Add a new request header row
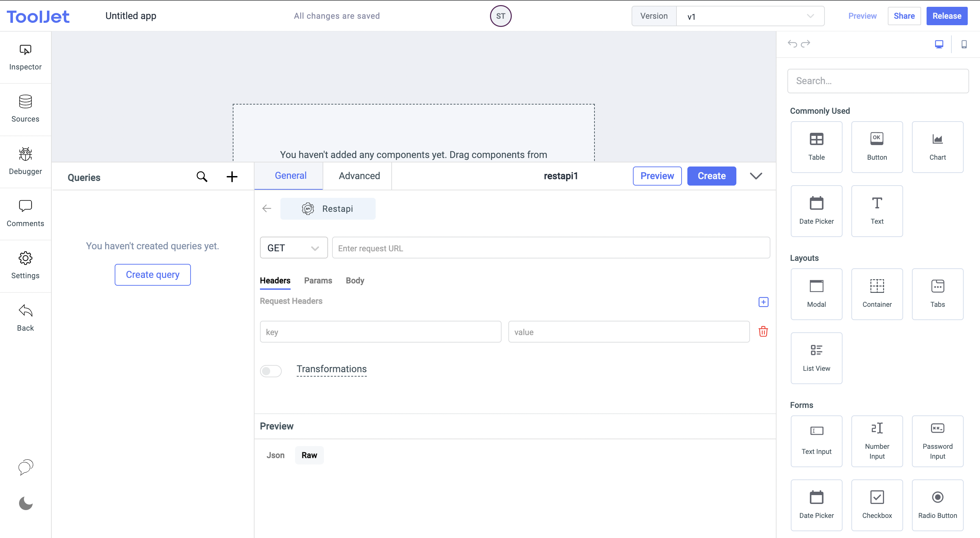Viewport: 980px width, 538px height. coord(763,302)
